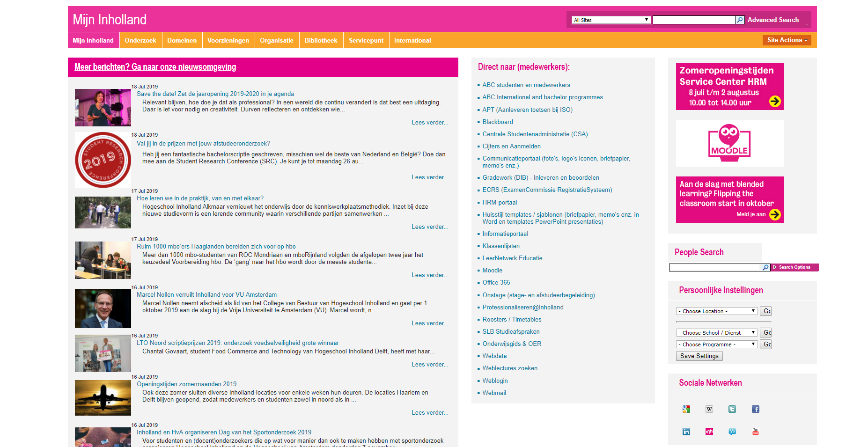The height and width of the screenshot is (447, 868).
Task: Click Go next to Choose School / Dienst
Action: [x=766, y=333]
